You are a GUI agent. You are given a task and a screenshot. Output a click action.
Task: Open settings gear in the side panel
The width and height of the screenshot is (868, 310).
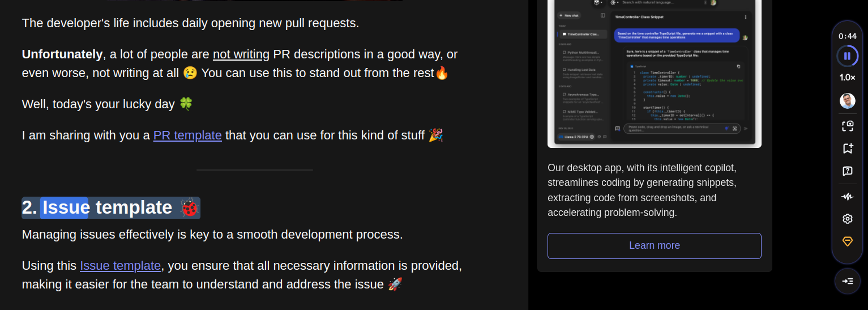[x=847, y=219]
